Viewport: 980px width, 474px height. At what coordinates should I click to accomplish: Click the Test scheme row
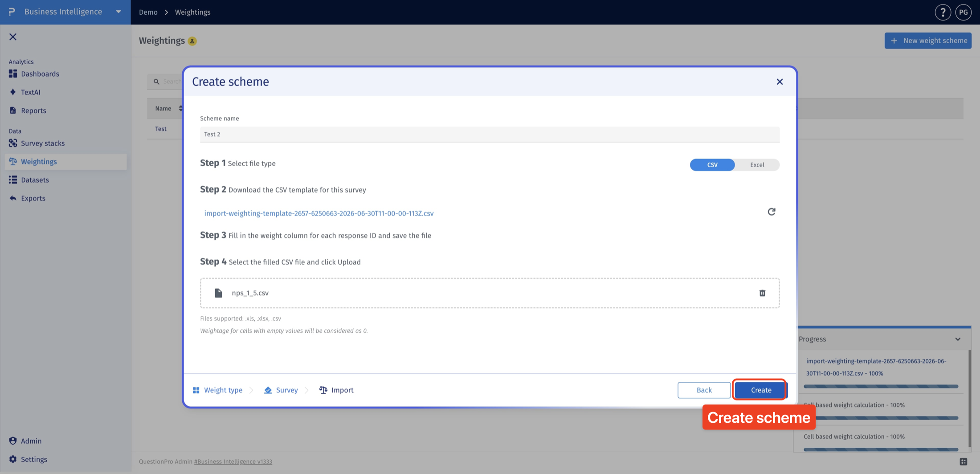click(x=161, y=129)
